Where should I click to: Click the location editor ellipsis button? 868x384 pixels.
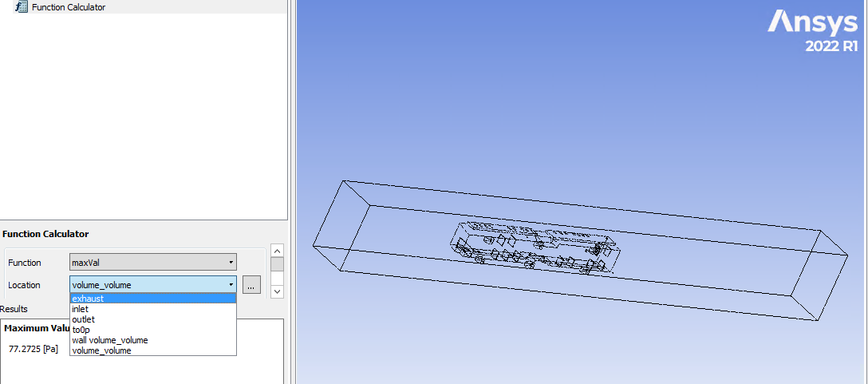point(251,285)
